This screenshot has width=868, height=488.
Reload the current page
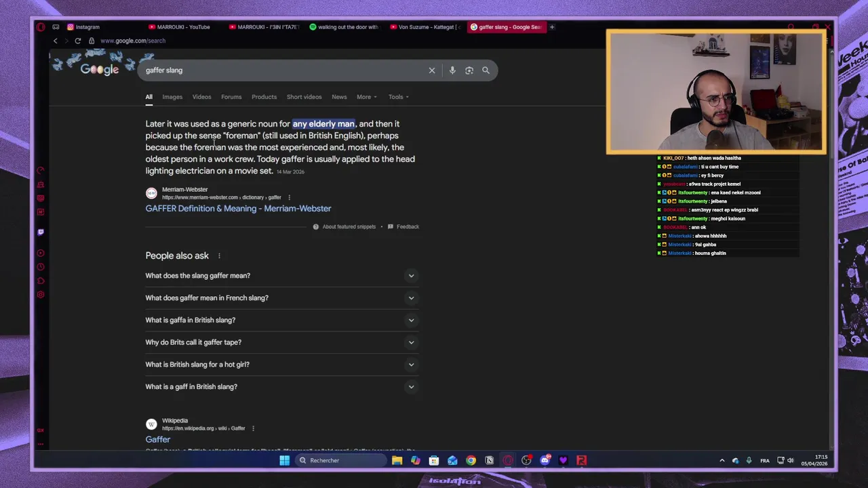pos(78,41)
